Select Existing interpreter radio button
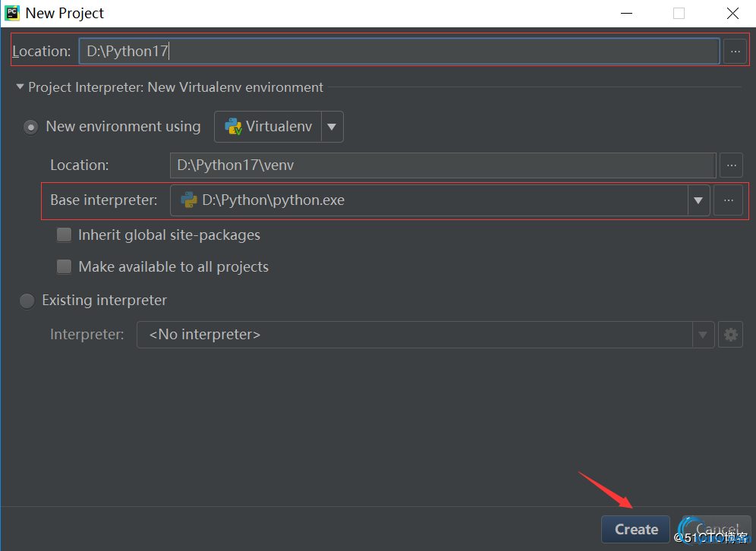The image size is (756, 551). pyautogui.click(x=27, y=301)
